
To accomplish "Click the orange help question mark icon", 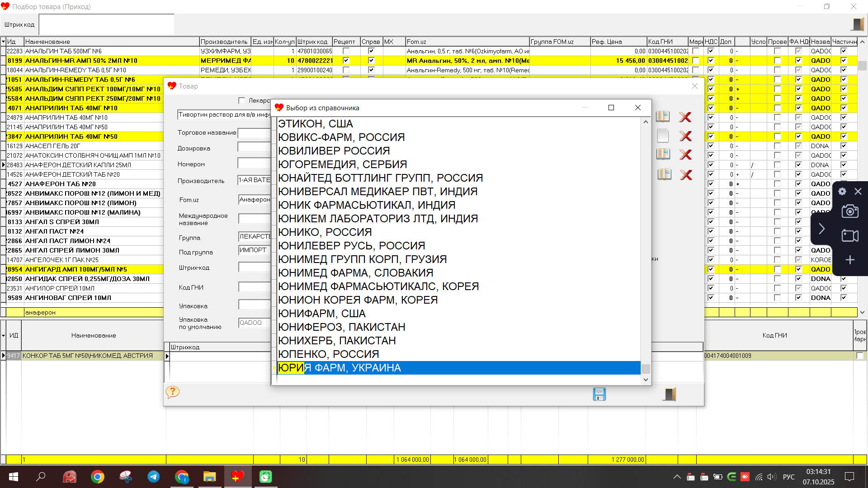I will [x=172, y=392].
